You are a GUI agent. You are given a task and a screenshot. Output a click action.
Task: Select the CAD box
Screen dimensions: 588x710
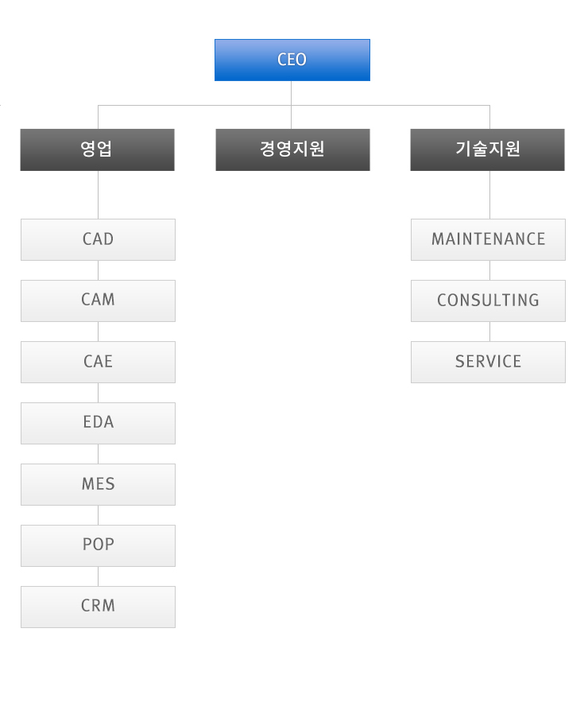pyautogui.click(x=98, y=239)
